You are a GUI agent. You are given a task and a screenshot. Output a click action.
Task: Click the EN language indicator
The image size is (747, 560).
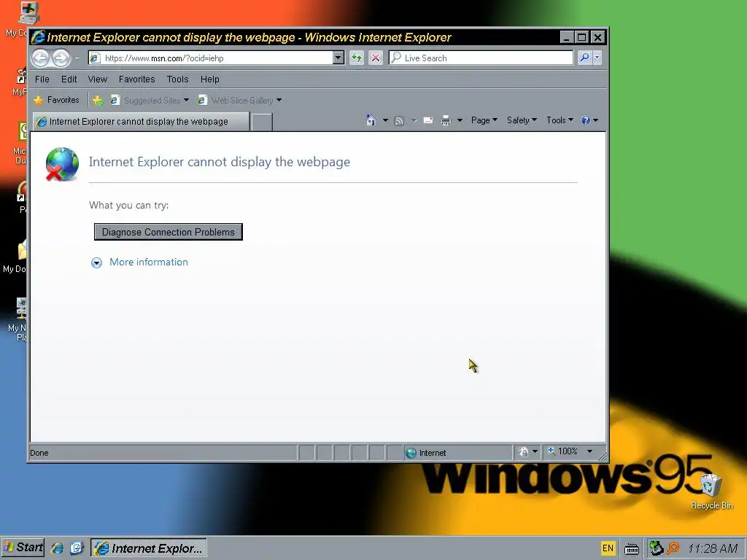pyautogui.click(x=608, y=548)
